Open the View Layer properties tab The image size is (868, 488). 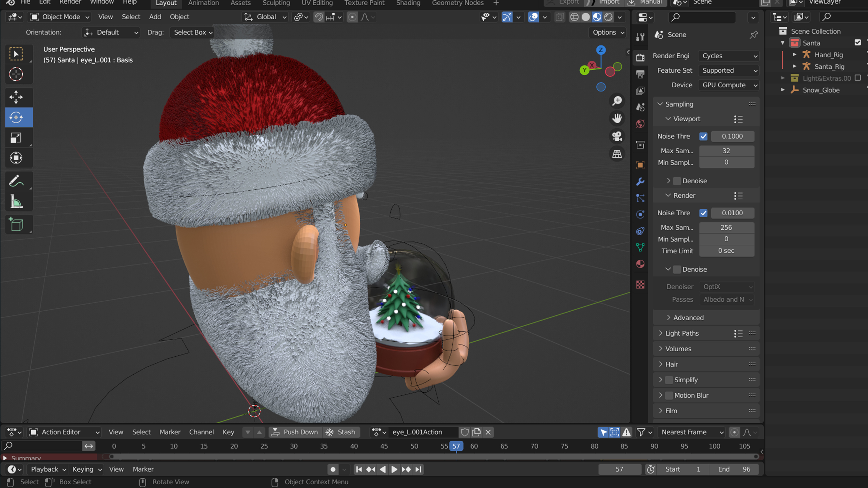point(640,91)
